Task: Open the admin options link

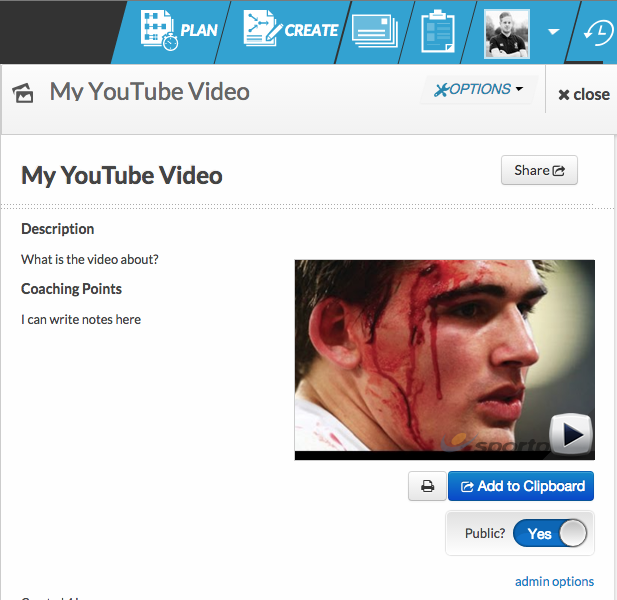Action: click(x=554, y=582)
